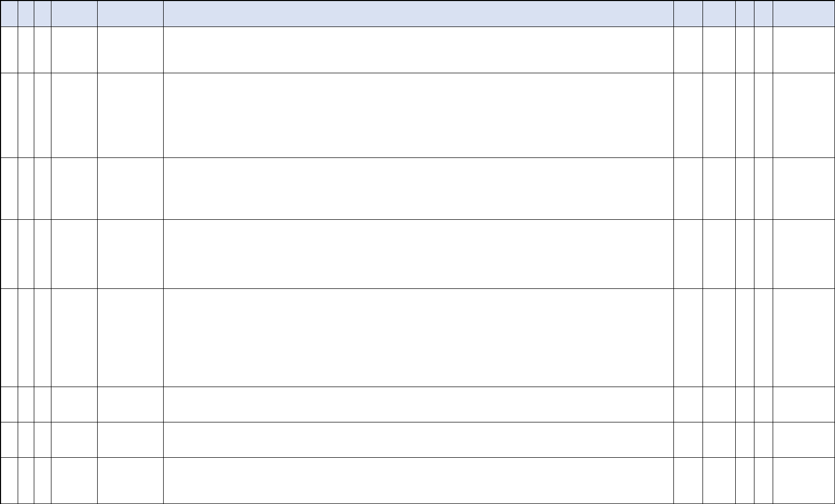Click the fourth-column cell in first body row
This screenshot has width=835, height=504.
pos(74,50)
